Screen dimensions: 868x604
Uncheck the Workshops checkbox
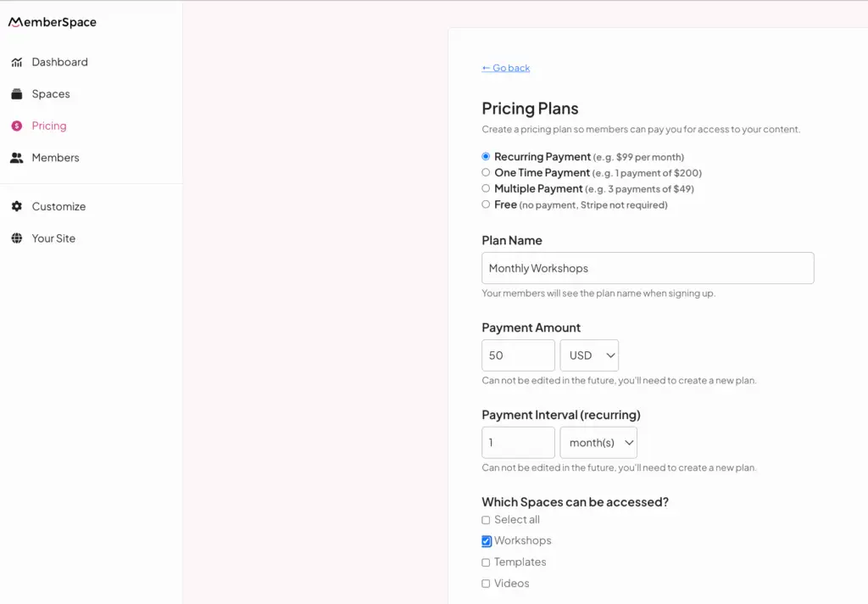(x=486, y=540)
